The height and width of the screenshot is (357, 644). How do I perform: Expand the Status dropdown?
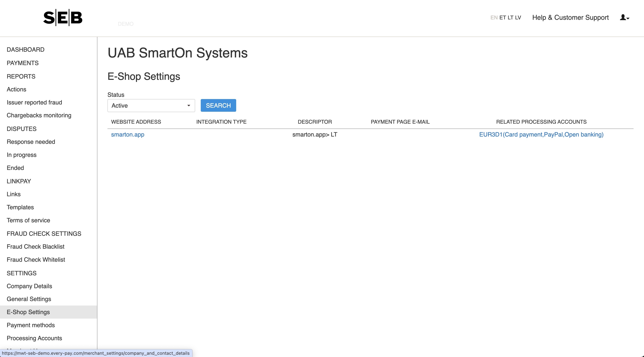(151, 106)
